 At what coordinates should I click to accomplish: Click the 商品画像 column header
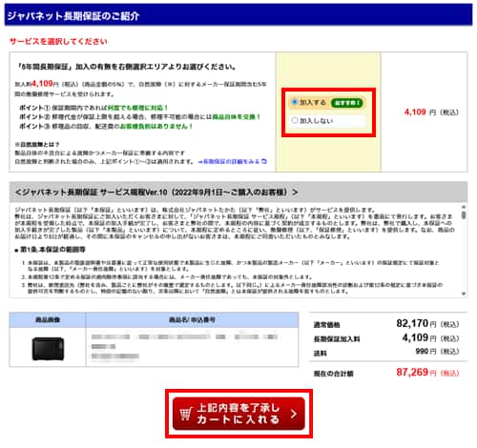coord(48,319)
